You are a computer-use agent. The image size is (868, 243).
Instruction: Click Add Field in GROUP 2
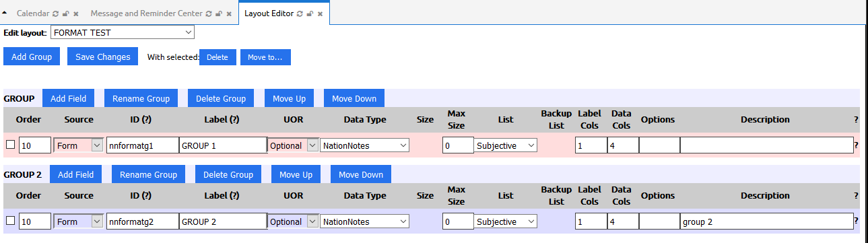click(75, 174)
